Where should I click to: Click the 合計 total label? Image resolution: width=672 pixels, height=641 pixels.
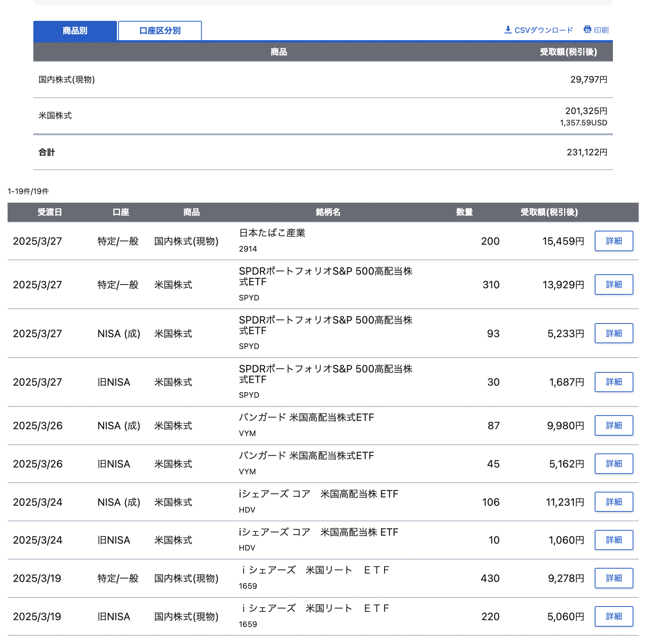pos(47,152)
